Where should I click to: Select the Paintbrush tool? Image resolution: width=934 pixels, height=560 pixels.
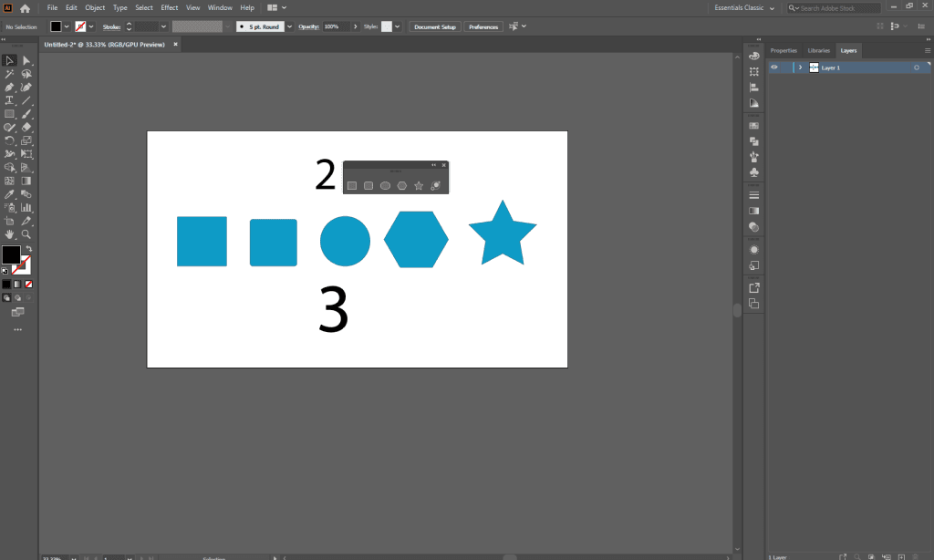point(26,114)
